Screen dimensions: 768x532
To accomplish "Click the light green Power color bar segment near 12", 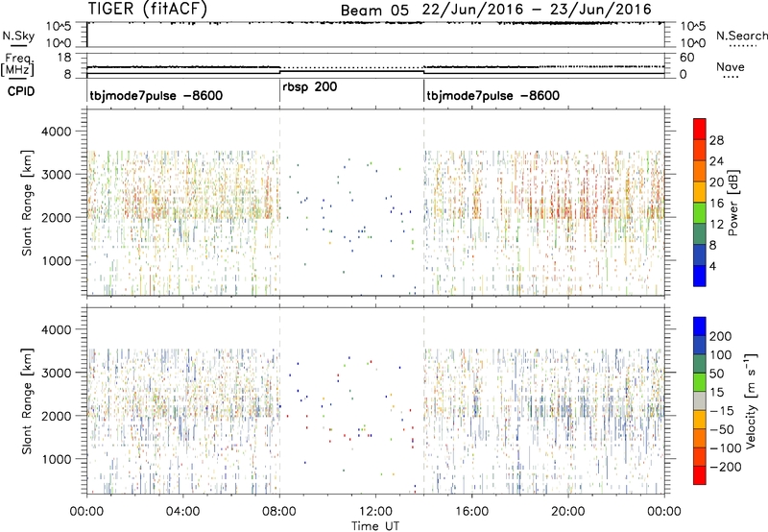I will (700, 212).
